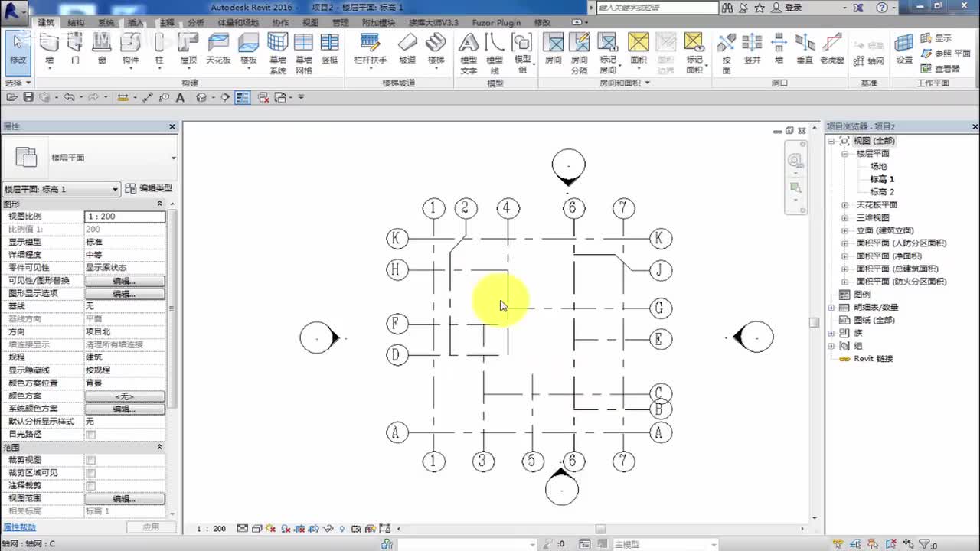Select the 老虎窗 dormer opening tool

(x=831, y=48)
